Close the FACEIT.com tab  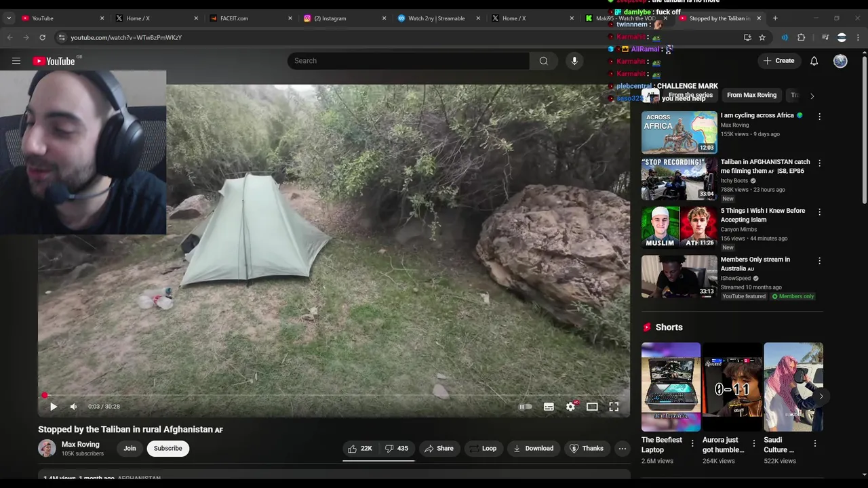290,18
